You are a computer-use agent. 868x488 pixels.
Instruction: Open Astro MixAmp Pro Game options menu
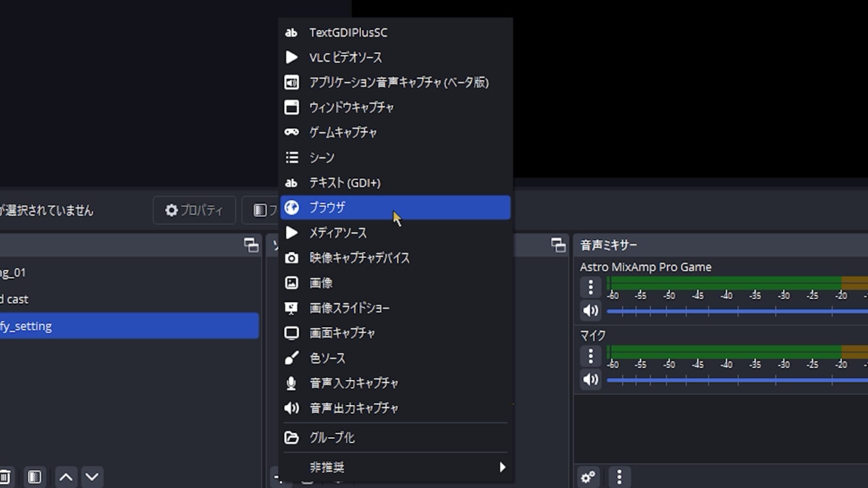click(x=590, y=287)
